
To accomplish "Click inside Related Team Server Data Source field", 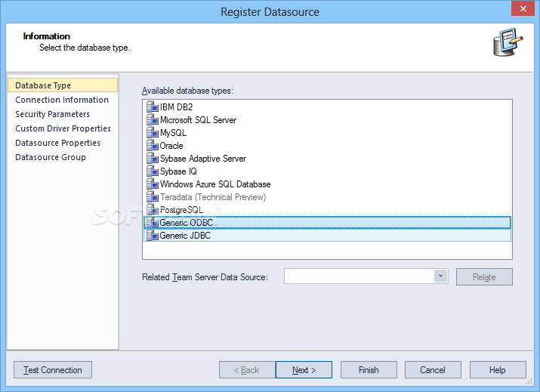I will point(359,276).
